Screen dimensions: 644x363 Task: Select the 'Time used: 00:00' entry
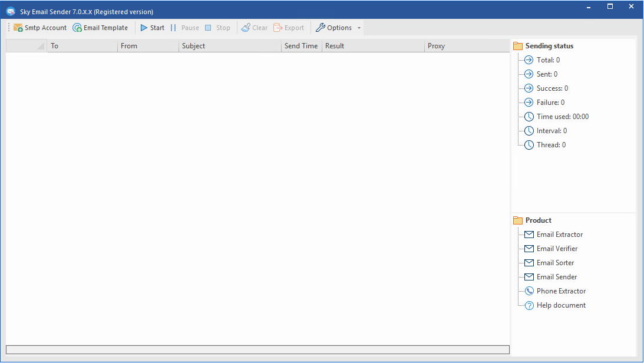pos(563,117)
